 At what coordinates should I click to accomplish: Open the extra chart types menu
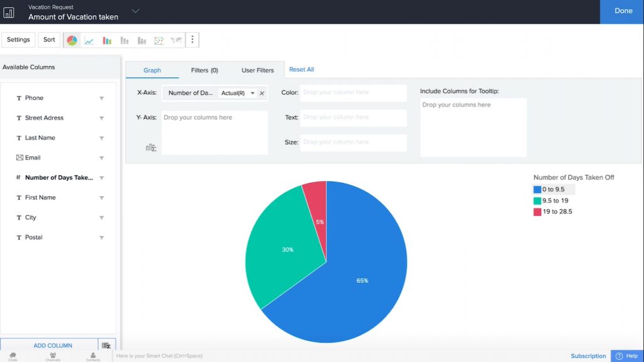pos(192,40)
